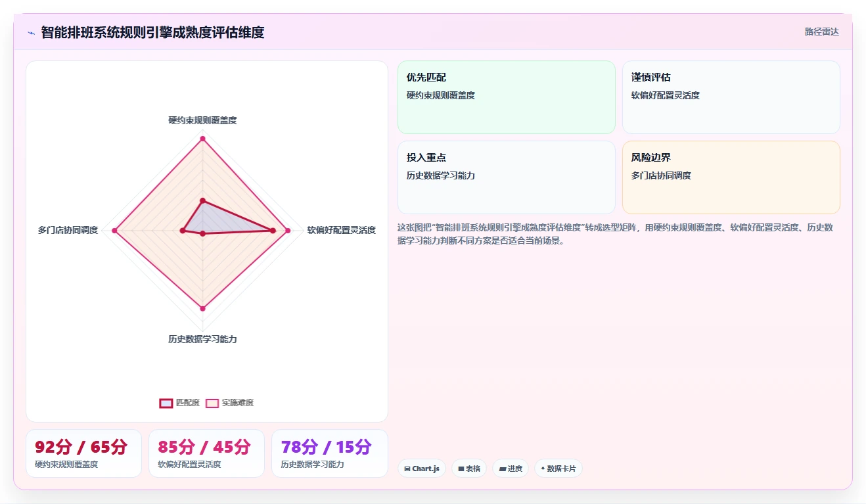Click the inner 匹配度 point on right axis

pos(273,230)
